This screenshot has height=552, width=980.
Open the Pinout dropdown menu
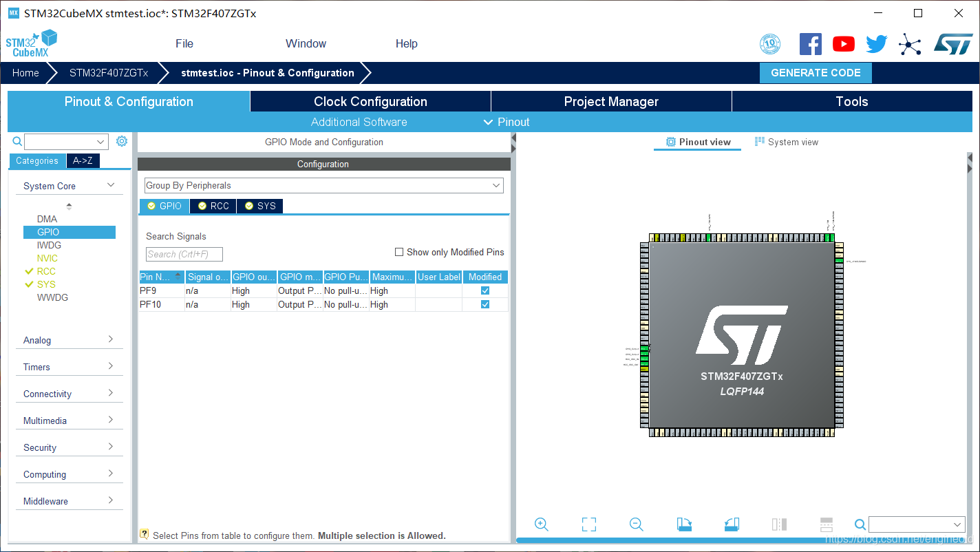(x=507, y=122)
